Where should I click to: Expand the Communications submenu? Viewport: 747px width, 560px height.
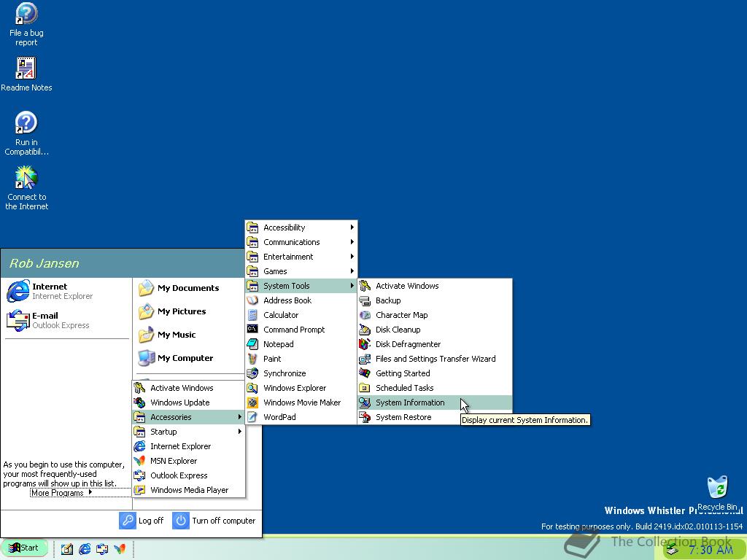[301, 242]
